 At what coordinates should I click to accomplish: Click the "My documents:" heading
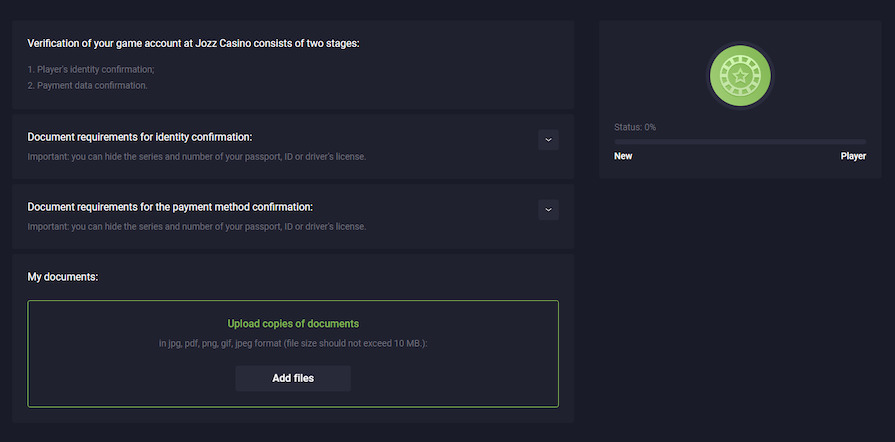click(x=63, y=276)
